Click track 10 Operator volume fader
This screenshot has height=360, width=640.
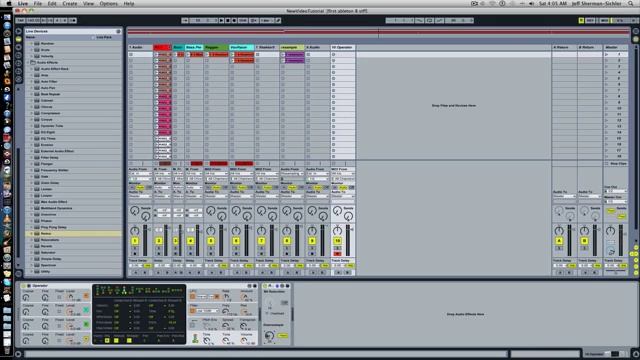[x=347, y=241]
